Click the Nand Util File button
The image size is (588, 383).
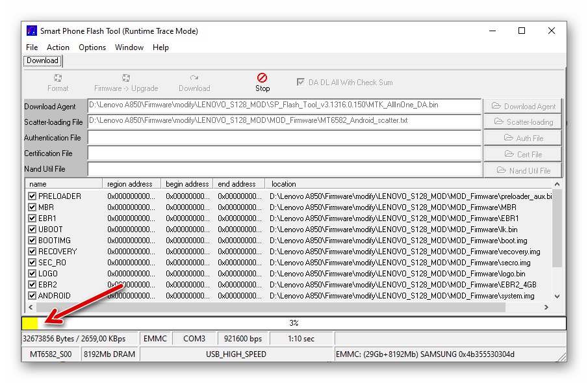tap(523, 170)
